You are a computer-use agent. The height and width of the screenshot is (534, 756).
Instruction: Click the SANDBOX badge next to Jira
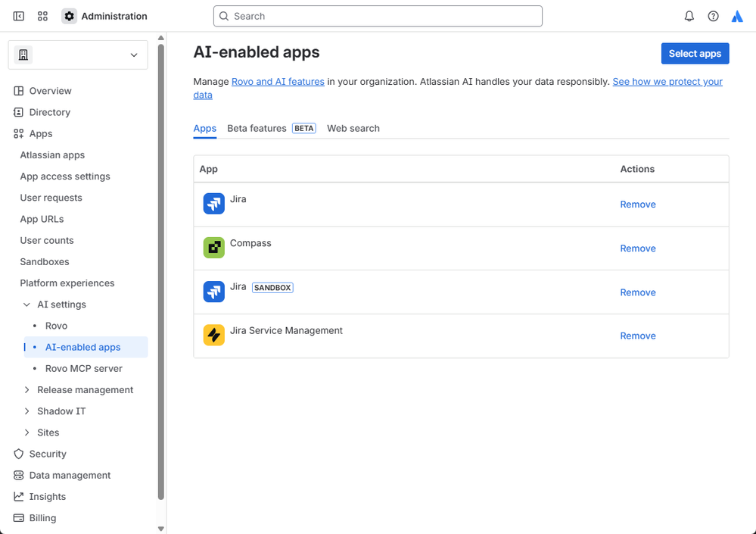pyautogui.click(x=272, y=288)
